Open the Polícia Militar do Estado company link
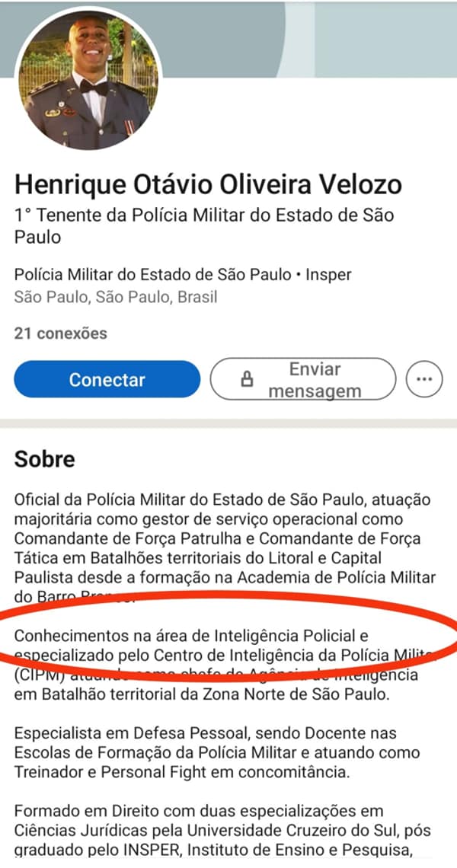457x868 pixels. pos(155,274)
